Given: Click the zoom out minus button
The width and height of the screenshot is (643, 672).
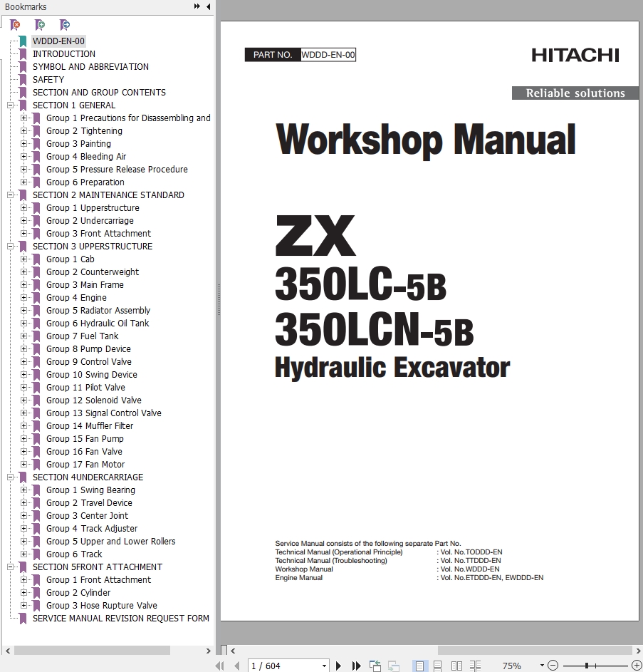Looking at the screenshot, I should click(x=553, y=666).
